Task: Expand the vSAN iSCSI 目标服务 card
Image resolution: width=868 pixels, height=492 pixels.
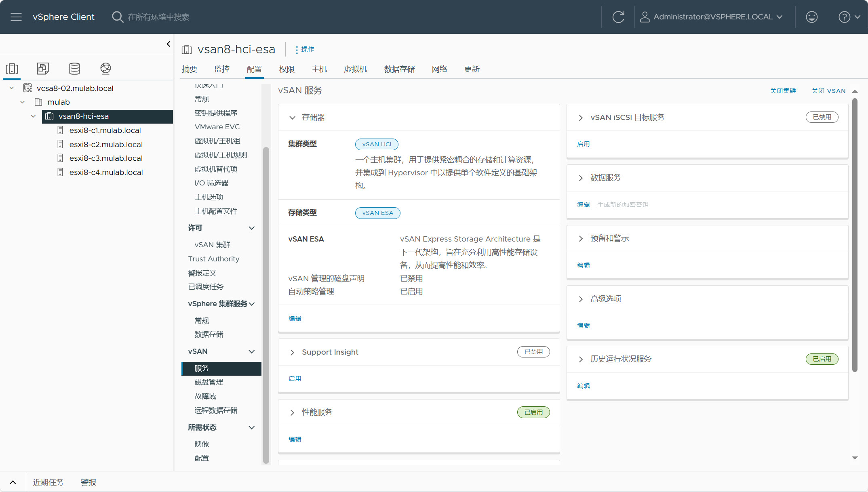Action: 581,118
